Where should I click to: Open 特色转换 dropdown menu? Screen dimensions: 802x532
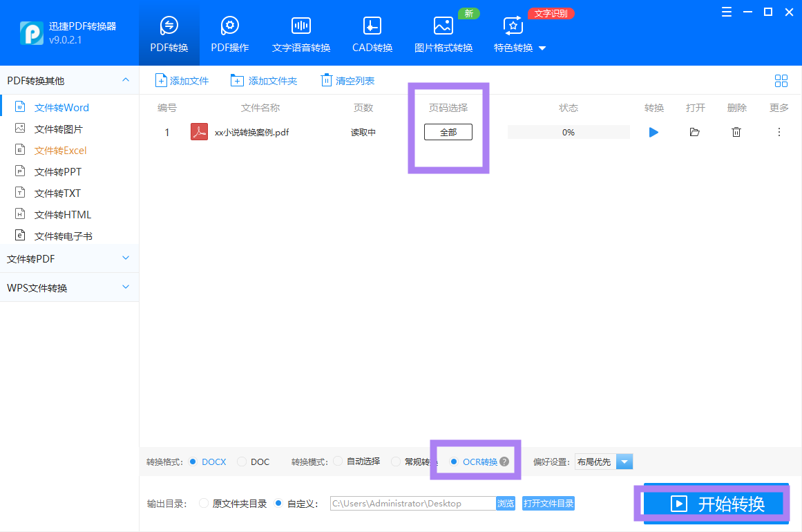pos(519,34)
